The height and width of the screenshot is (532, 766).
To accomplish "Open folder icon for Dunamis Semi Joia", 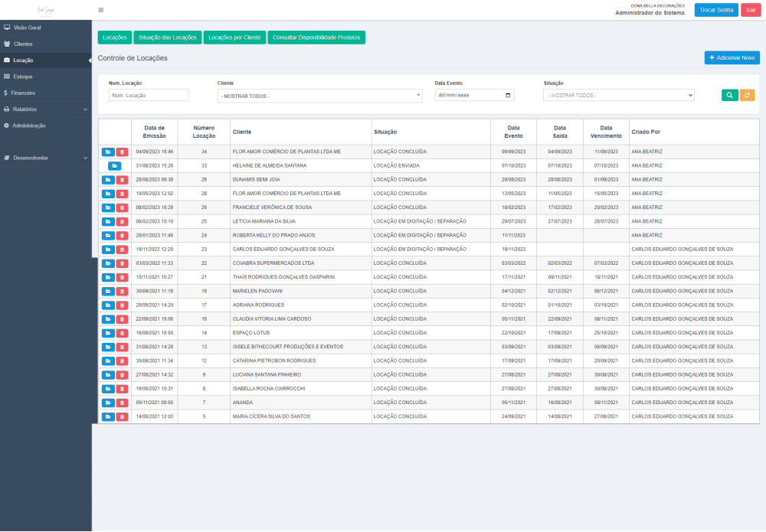I will click(x=108, y=180).
